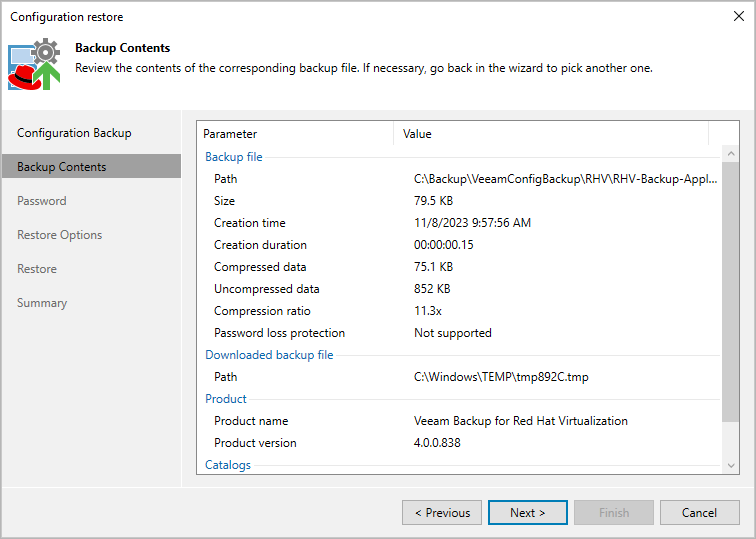Click the version value 4.0.0.838

coord(437,443)
